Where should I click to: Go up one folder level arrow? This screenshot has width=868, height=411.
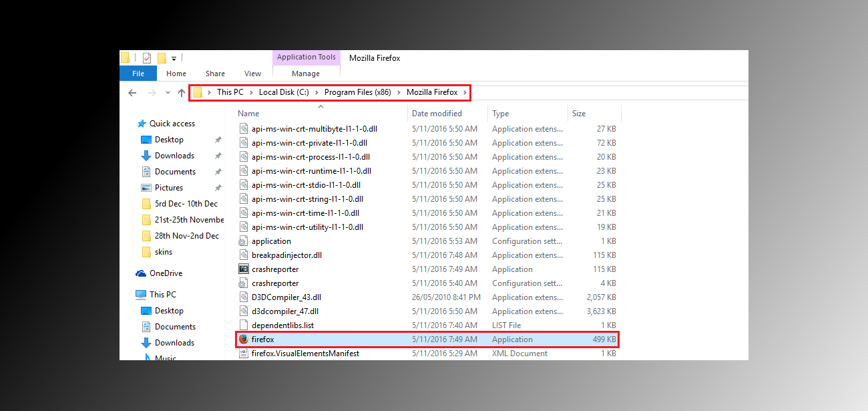[x=182, y=92]
